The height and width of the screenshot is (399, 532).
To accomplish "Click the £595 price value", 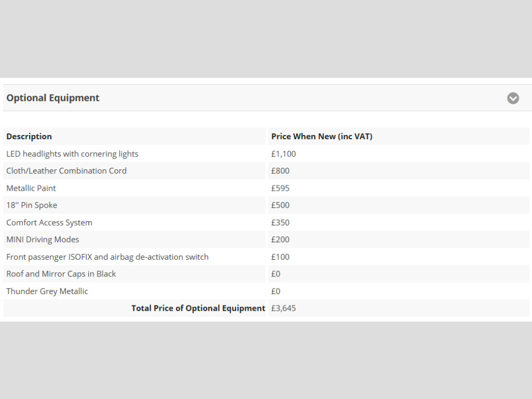I will pyautogui.click(x=280, y=188).
